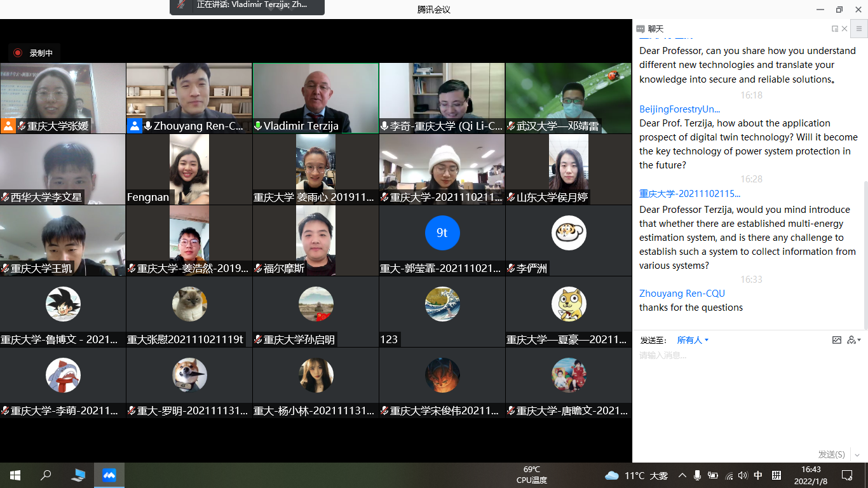Expand hidden system tray icons chevron
Image resolution: width=868 pixels, height=488 pixels.
[x=682, y=475]
